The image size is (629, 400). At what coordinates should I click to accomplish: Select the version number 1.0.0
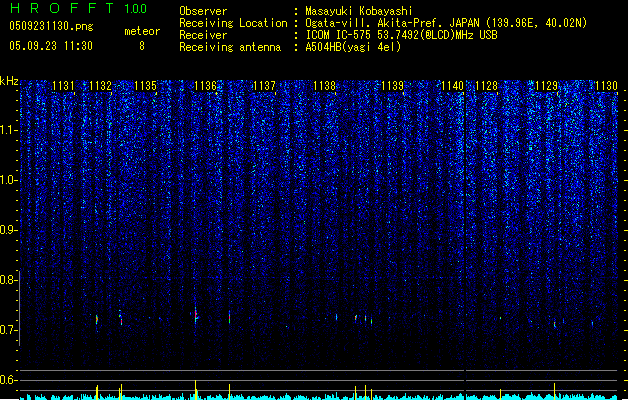pyautogui.click(x=136, y=8)
